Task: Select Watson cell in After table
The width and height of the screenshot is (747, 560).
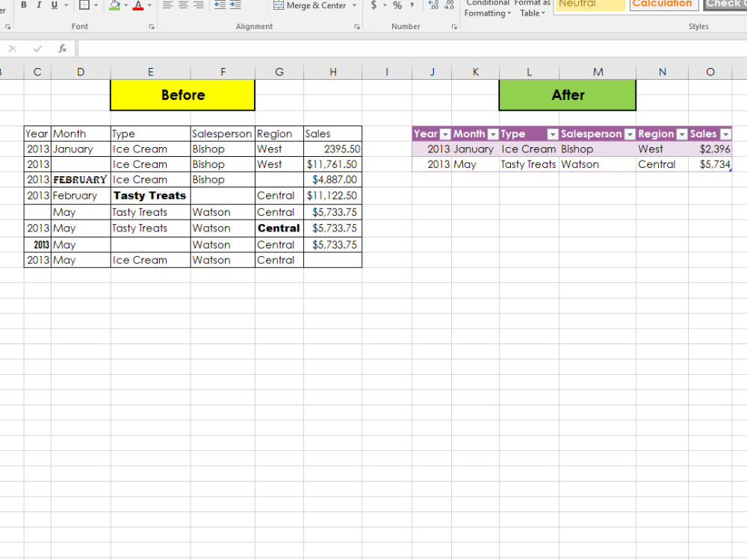Action: (x=598, y=164)
